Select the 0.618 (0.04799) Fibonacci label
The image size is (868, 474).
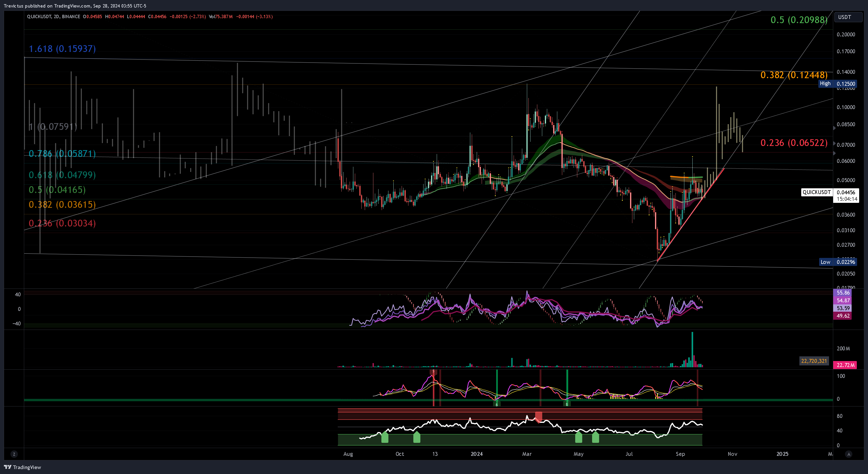click(x=62, y=175)
